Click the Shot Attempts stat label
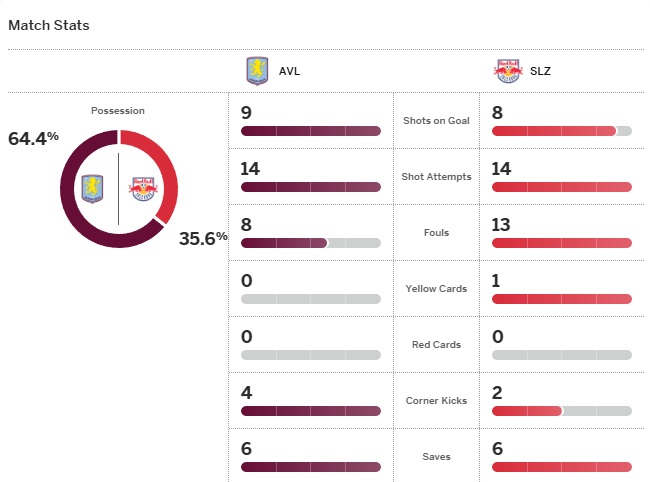 pyautogui.click(x=436, y=177)
